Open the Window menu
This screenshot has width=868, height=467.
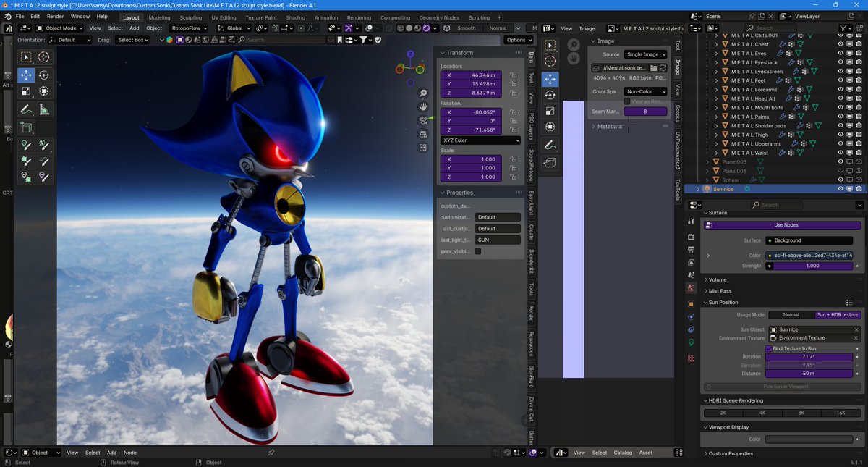80,17
